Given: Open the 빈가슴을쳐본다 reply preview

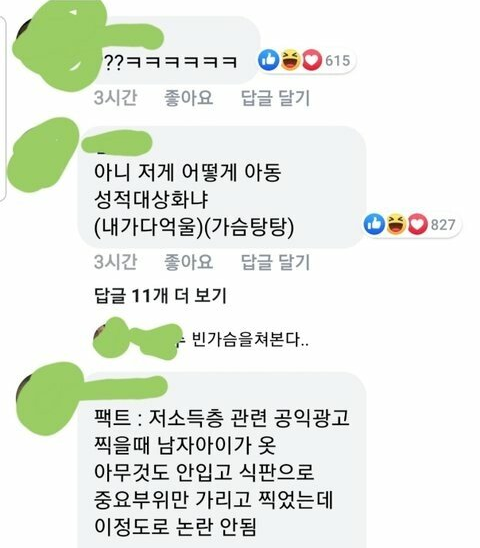Looking at the screenshot, I should point(250,339).
